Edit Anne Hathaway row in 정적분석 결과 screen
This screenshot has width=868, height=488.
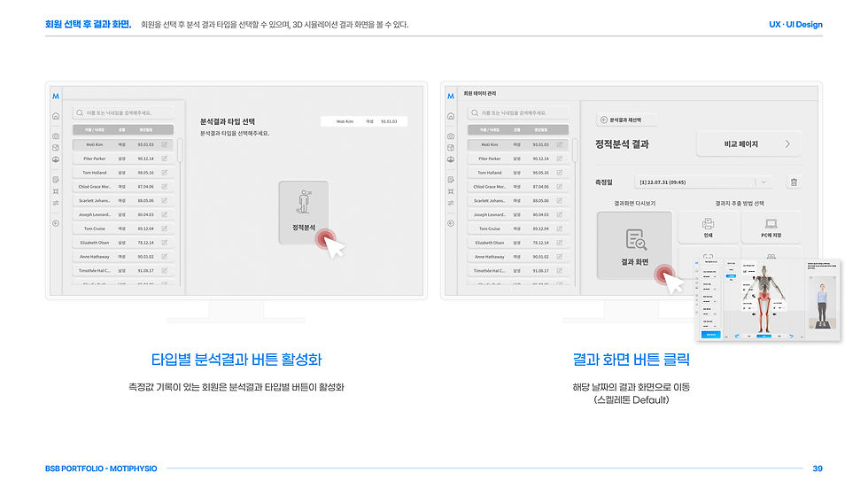click(560, 257)
